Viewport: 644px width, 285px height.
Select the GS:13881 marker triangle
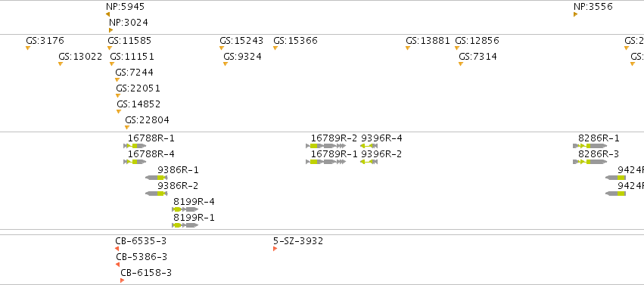pyautogui.click(x=408, y=48)
